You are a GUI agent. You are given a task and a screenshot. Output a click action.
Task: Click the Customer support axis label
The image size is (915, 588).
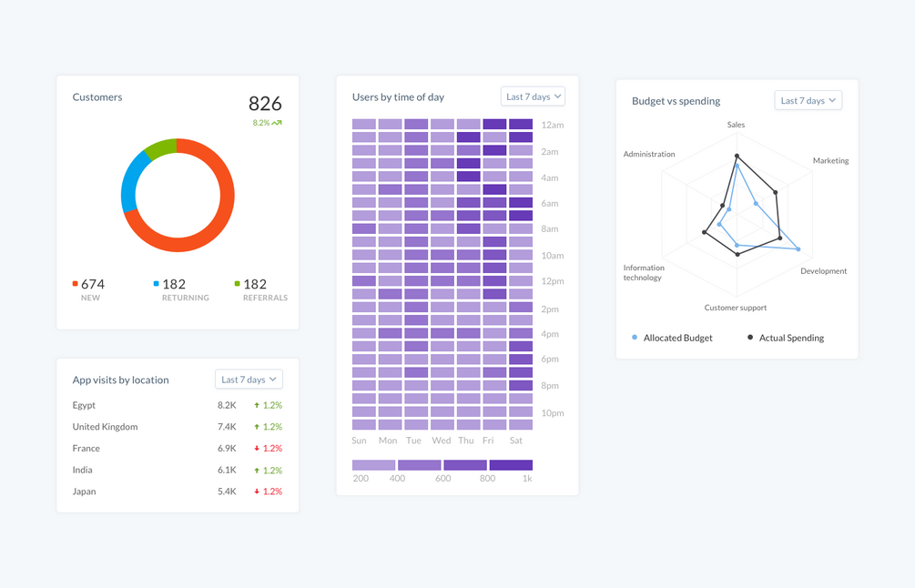click(x=736, y=308)
